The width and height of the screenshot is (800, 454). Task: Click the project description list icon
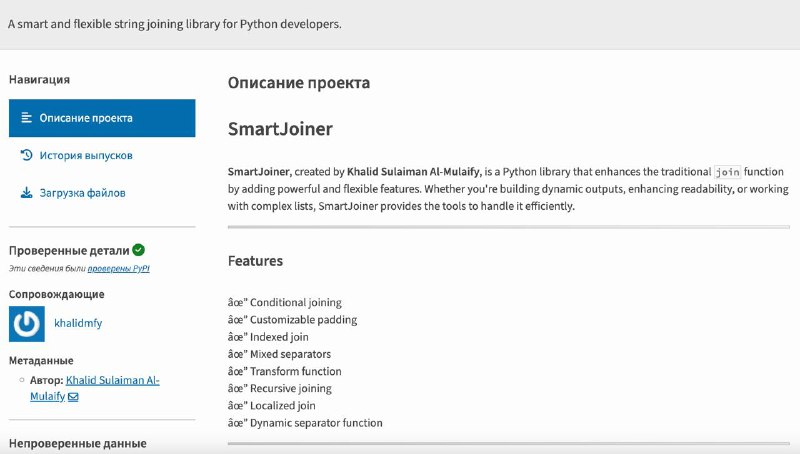point(27,118)
